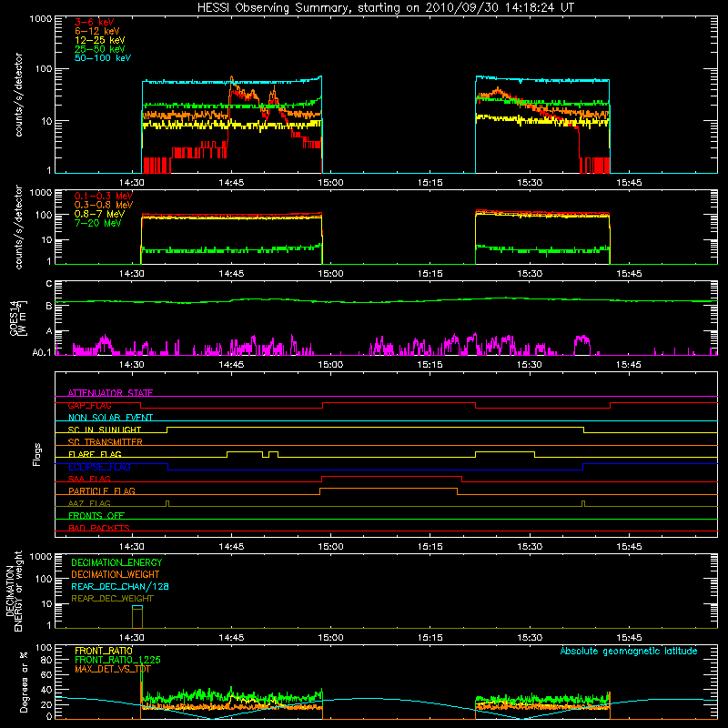Click the REAR_DEC_WEIGHT legend label

tap(112, 599)
